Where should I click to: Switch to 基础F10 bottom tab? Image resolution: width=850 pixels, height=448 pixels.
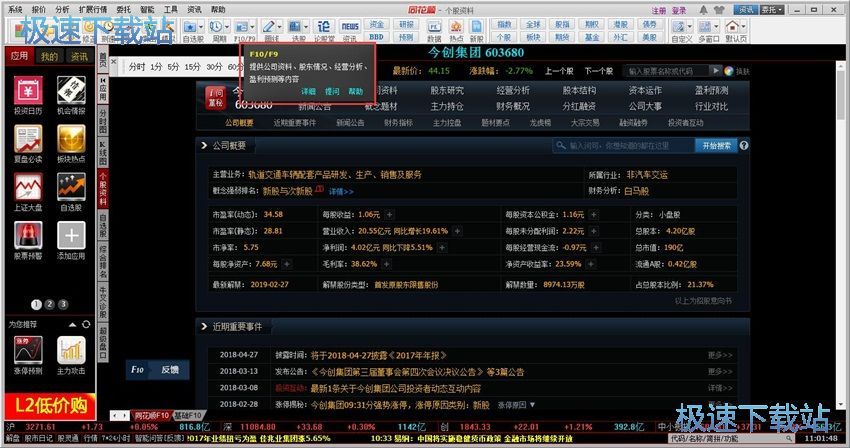coord(188,415)
